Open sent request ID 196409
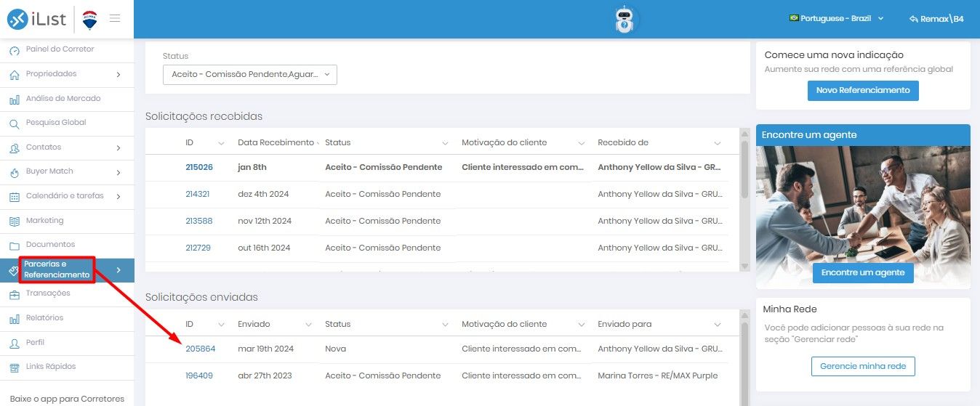This screenshot has height=406, width=980. coord(199,375)
